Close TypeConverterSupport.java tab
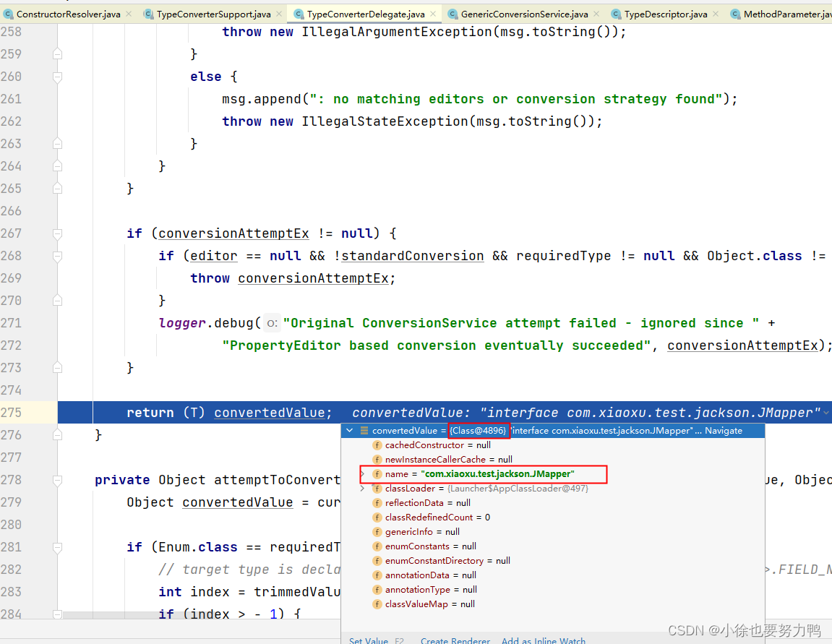 click(x=279, y=14)
